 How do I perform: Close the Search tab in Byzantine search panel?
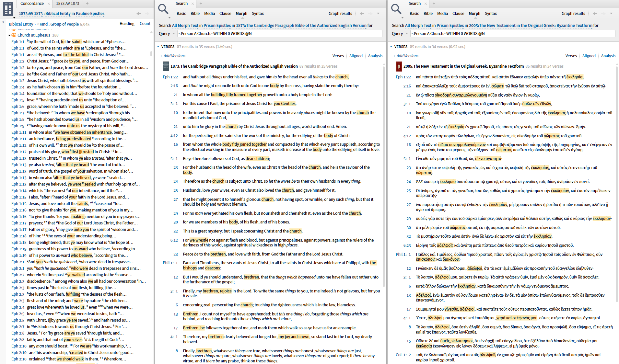[426, 4]
